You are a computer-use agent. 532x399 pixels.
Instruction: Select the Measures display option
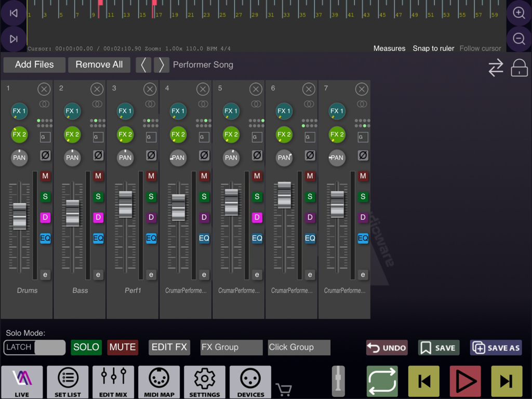point(389,48)
